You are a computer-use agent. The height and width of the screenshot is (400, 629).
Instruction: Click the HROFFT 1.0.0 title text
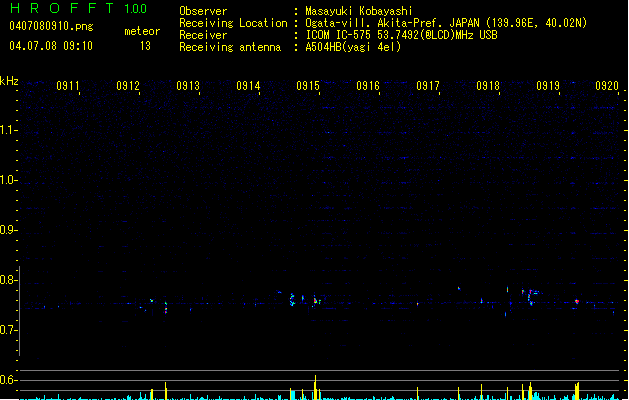pyautogui.click(x=79, y=8)
